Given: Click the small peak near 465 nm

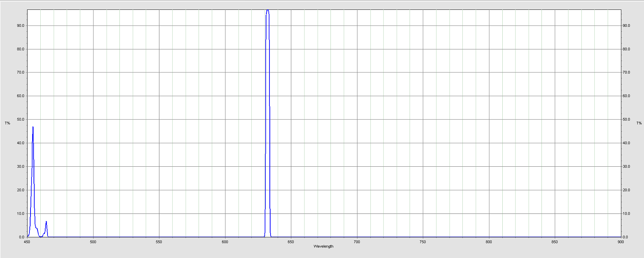Looking at the screenshot, I should pyautogui.click(x=46, y=229).
